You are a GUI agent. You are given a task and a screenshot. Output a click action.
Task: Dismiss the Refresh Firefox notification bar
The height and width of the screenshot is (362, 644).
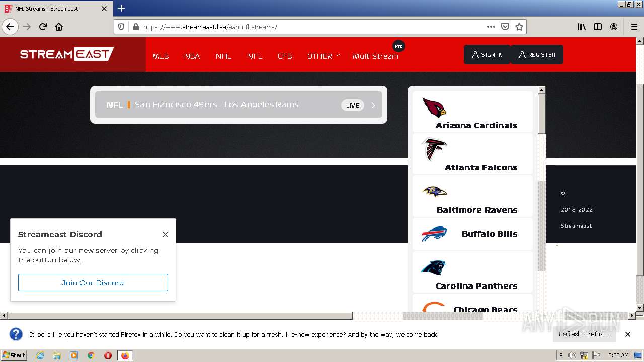pos(628,334)
